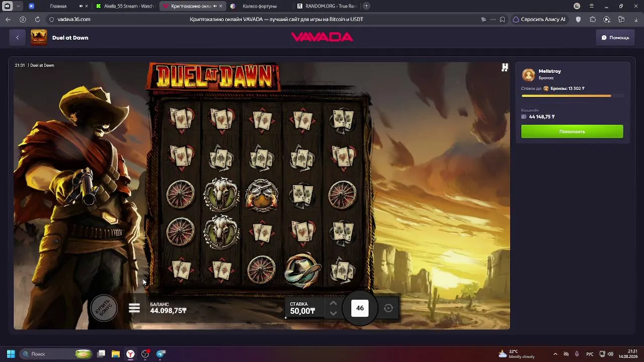Click the wallet balance 44 148,75 ₸
The image size is (644, 362).
[542, 117]
